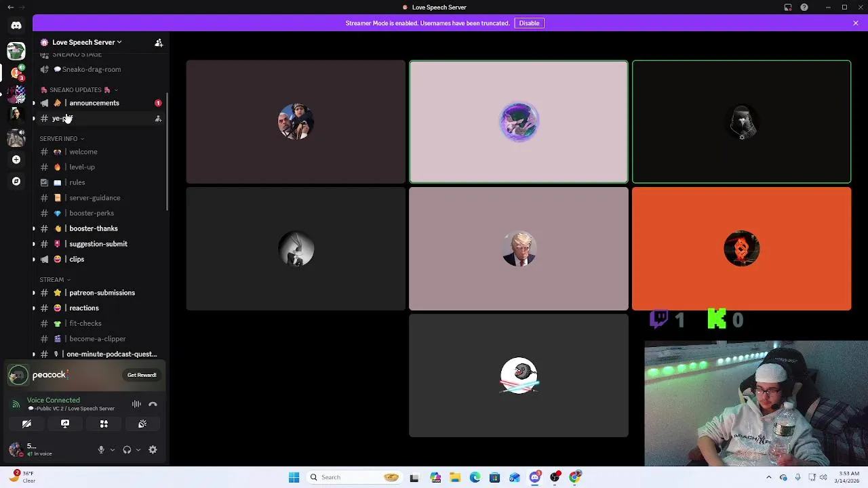Disable Streamer Mode from the banner

[x=529, y=23]
